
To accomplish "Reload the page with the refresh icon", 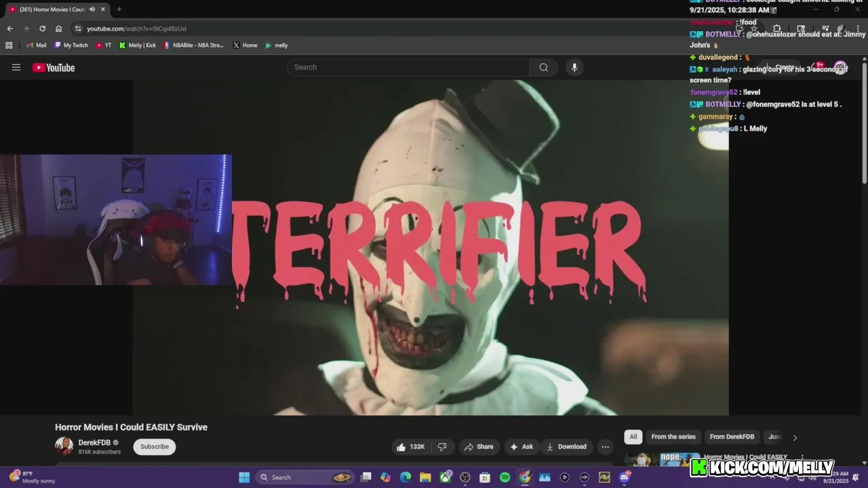I will click(x=42, y=28).
